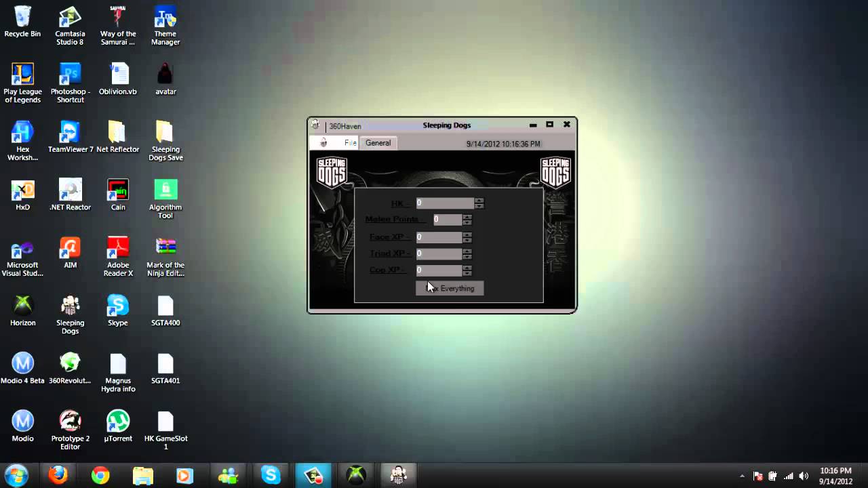The image size is (868, 488).
Task: Select the .NET Reactor icon
Action: point(70,195)
